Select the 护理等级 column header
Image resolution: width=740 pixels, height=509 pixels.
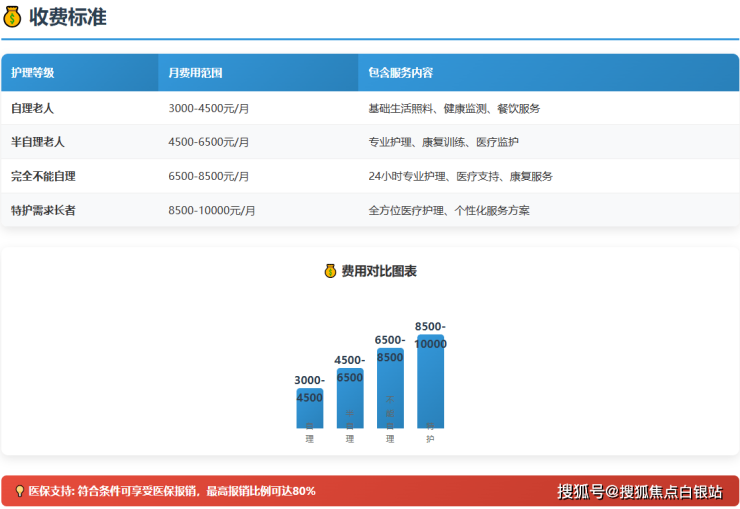coord(33,73)
